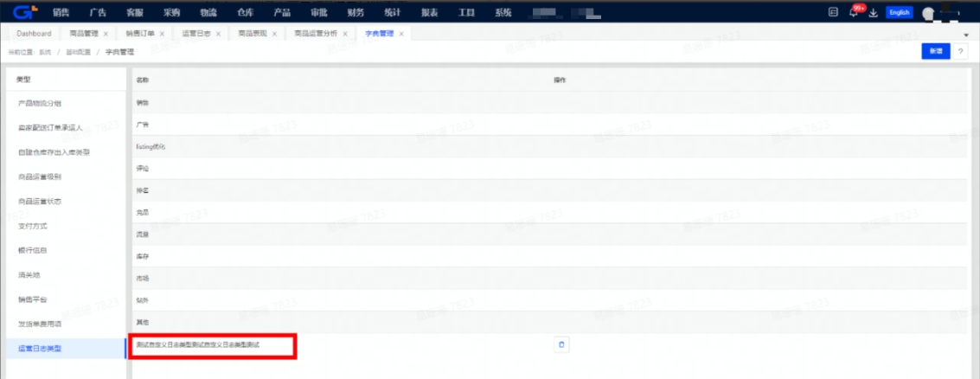Viewport: 980px width, 379px height.
Task: Open the 产品 top menu
Action: 282,12
